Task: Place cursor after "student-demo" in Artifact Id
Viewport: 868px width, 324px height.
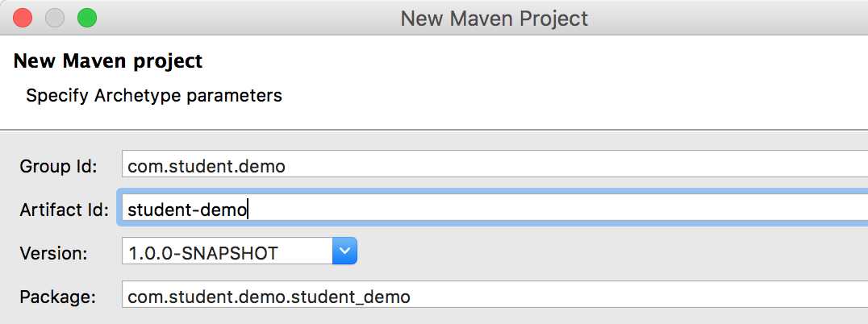Action: [x=248, y=210]
